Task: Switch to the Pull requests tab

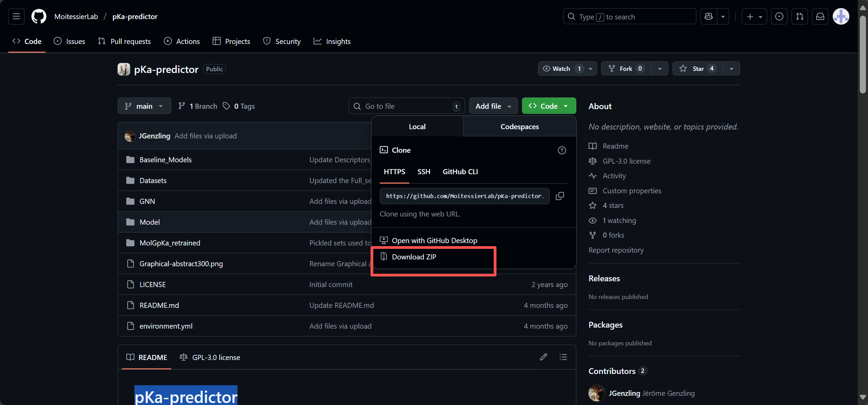Action: pyautogui.click(x=124, y=41)
